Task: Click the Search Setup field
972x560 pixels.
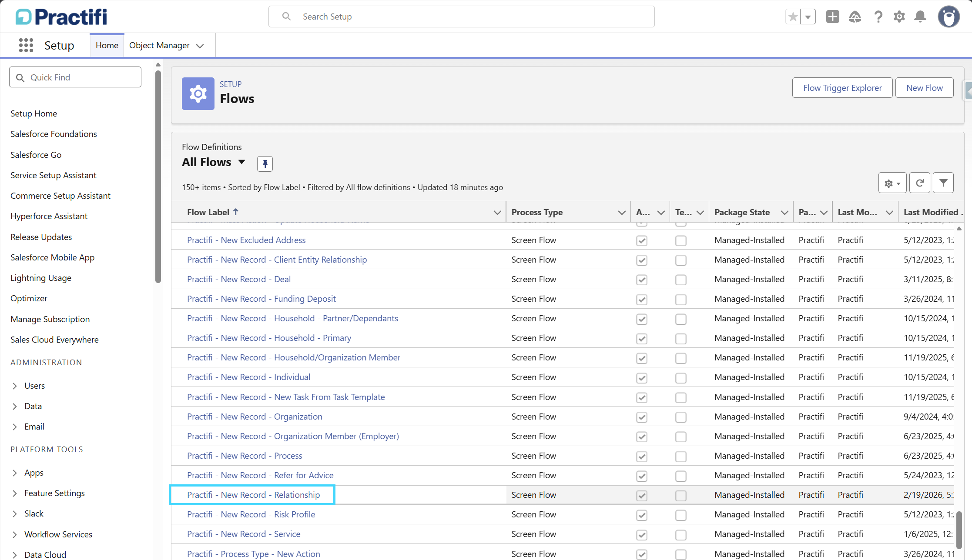Action: pos(461,17)
